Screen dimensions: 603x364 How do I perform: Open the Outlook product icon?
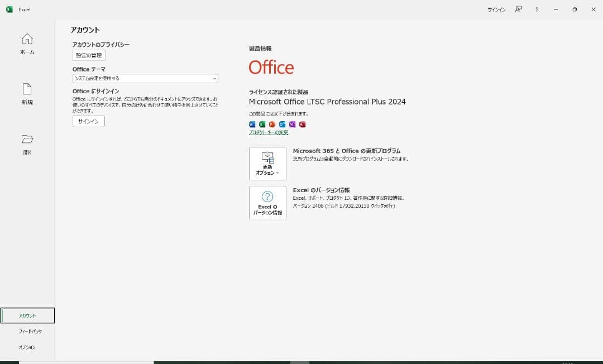281,124
